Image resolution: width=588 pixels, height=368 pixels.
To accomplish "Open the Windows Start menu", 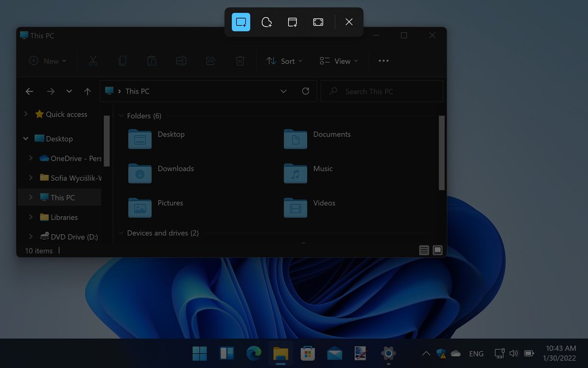I will click(x=199, y=353).
